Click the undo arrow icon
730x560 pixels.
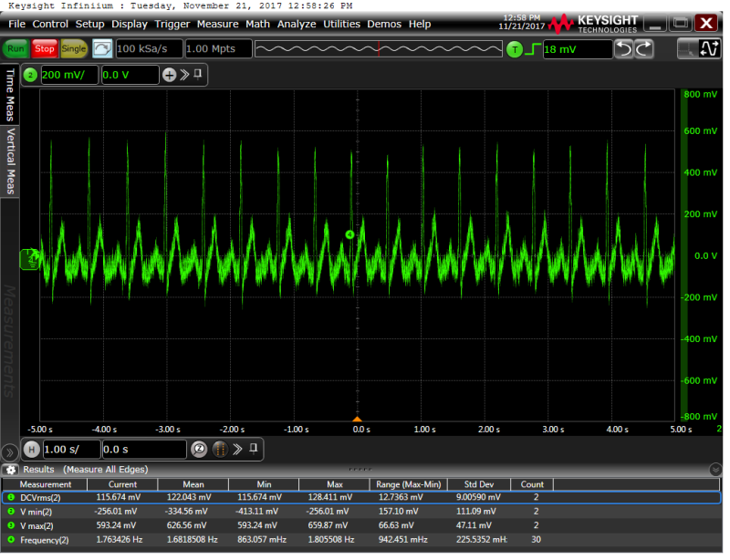coord(623,49)
